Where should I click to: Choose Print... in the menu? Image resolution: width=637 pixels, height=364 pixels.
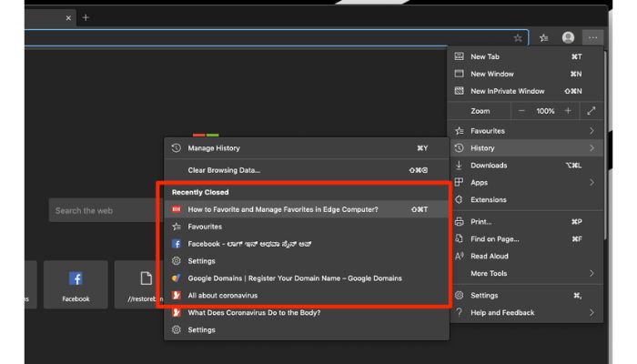[524, 222]
